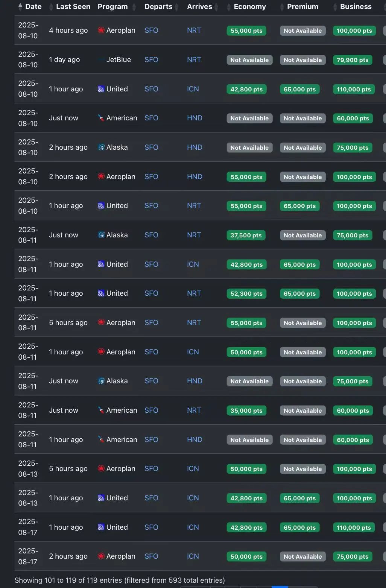Viewport: 386px width, 588px height.
Task: Select 110,000 pts badge in 08-17 United row
Action: point(354,528)
